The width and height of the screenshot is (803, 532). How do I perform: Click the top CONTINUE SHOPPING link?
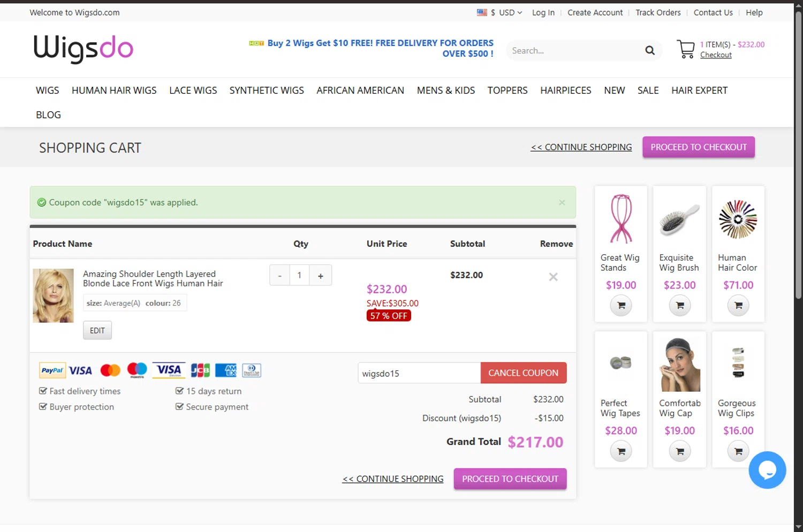[x=581, y=147]
